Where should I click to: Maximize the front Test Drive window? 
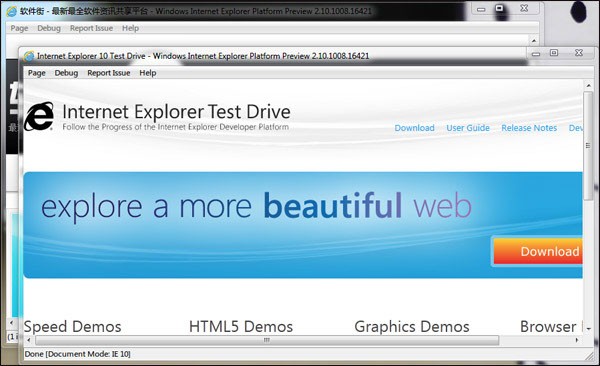[x=554, y=53]
